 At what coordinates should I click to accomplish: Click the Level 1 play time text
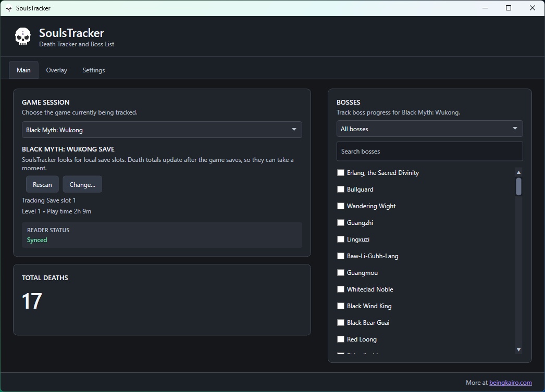click(x=56, y=211)
